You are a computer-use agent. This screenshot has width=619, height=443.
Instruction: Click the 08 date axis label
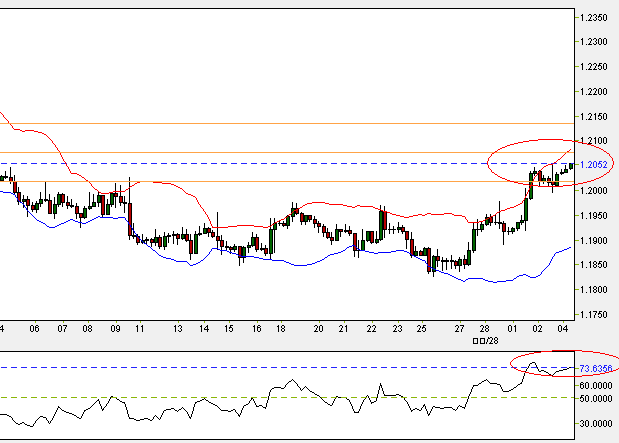point(88,328)
